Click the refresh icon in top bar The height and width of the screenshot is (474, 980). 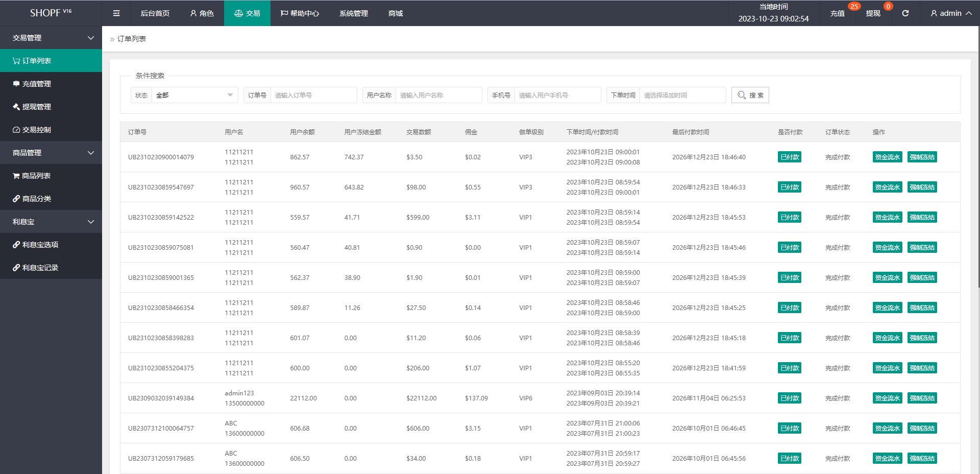click(x=905, y=13)
